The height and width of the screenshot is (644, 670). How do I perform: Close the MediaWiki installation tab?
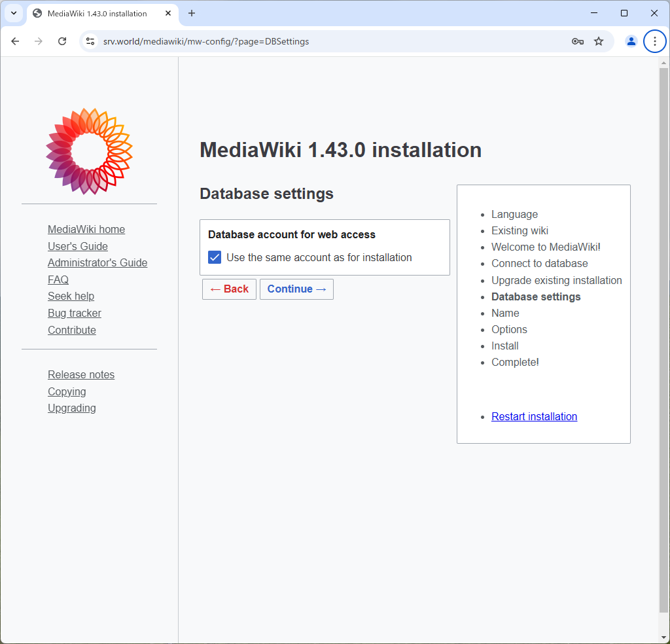pyautogui.click(x=168, y=13)
